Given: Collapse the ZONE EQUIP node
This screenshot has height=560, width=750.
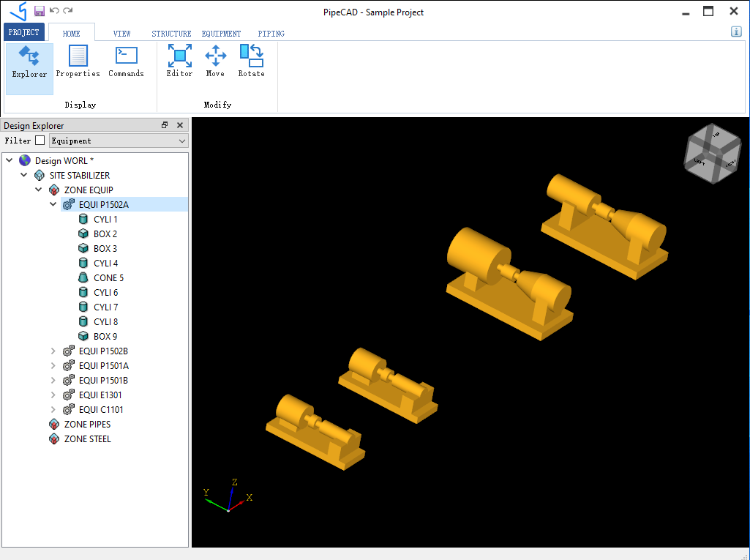Looking at the screenshot, I should [39, 190].
